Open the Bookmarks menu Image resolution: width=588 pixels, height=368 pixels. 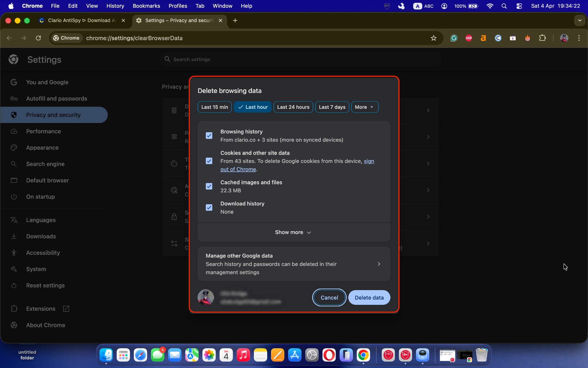tap(146, 6)
